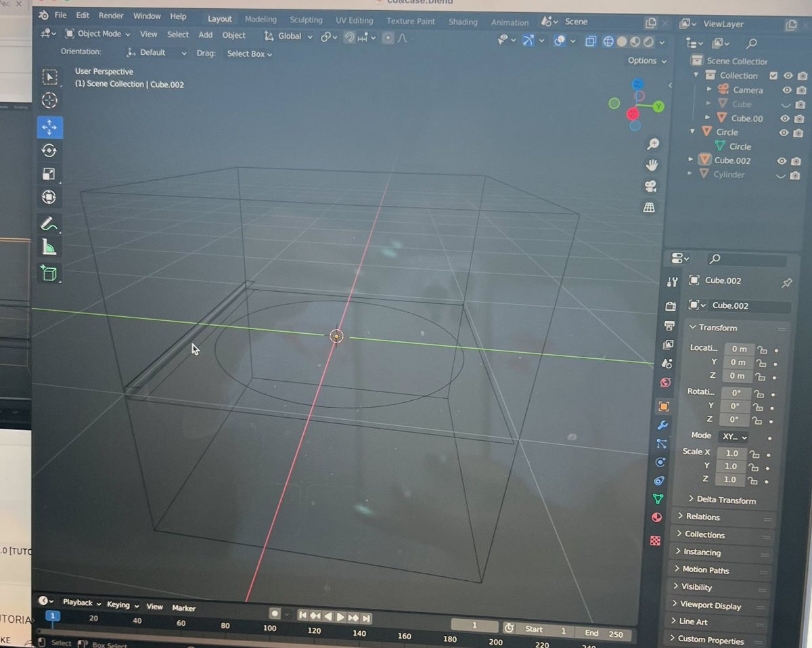This screenshot has width=812, height=648.
Task: Activate the Scale tool
Action: tap(49, 174)
